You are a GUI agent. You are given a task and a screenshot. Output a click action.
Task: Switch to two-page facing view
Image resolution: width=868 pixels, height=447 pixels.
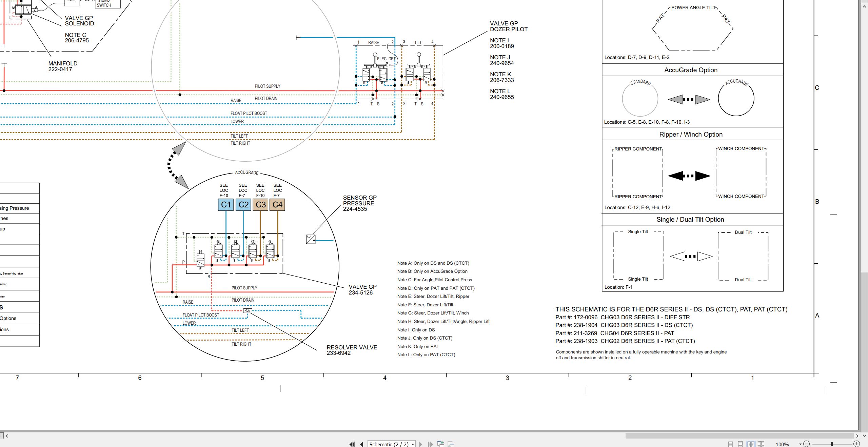(x=751, y=444)
